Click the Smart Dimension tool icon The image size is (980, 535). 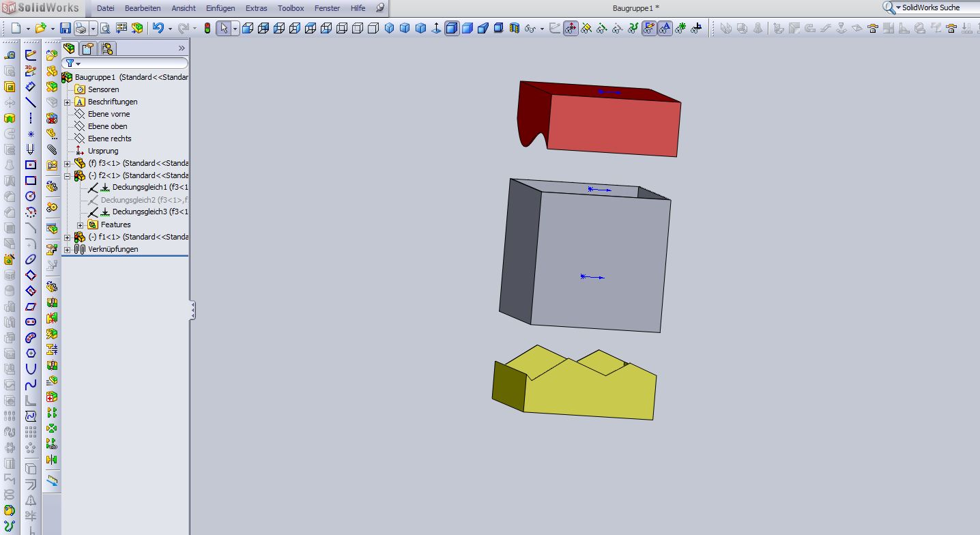(31, 87)
